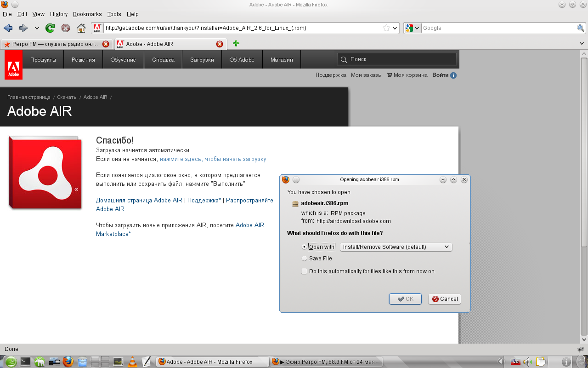
Task: Click the US keyboard layout flag
Action: tap(515, 362)
